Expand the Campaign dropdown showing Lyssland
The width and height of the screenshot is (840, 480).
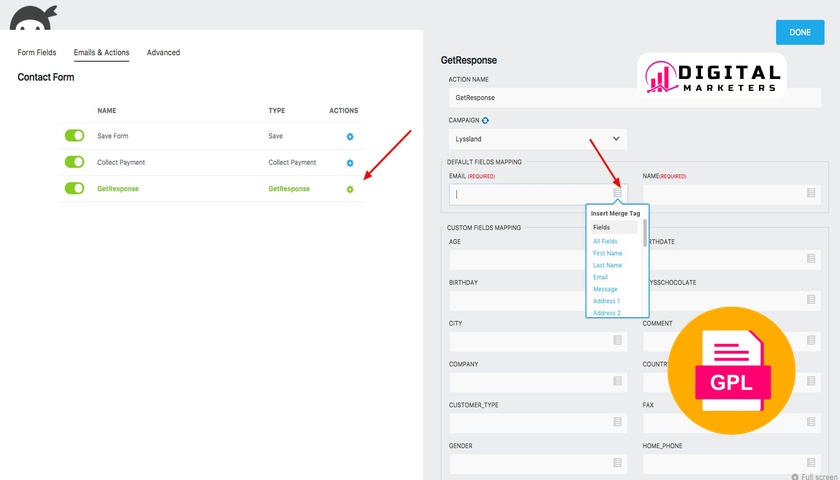pyautogui.click(x=538, y=139)
